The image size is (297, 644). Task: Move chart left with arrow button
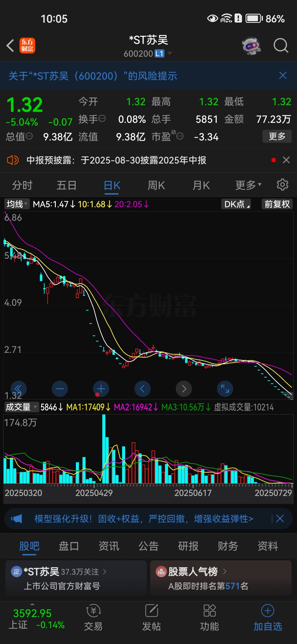tap(142, 389)
